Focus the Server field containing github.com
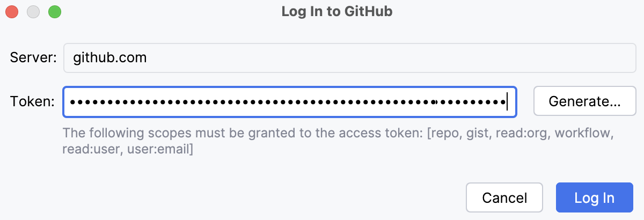The width and height of the screenshot is (644, 220). 349,57
